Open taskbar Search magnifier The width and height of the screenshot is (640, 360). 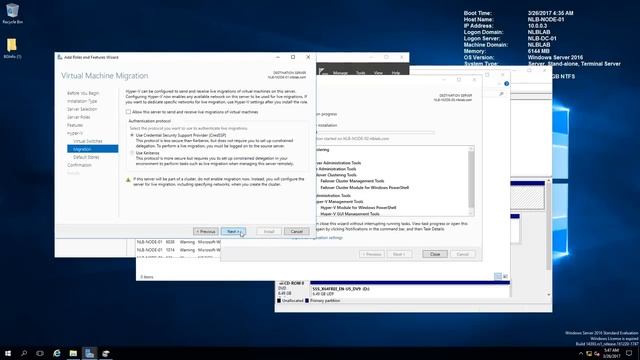[24, 353]
